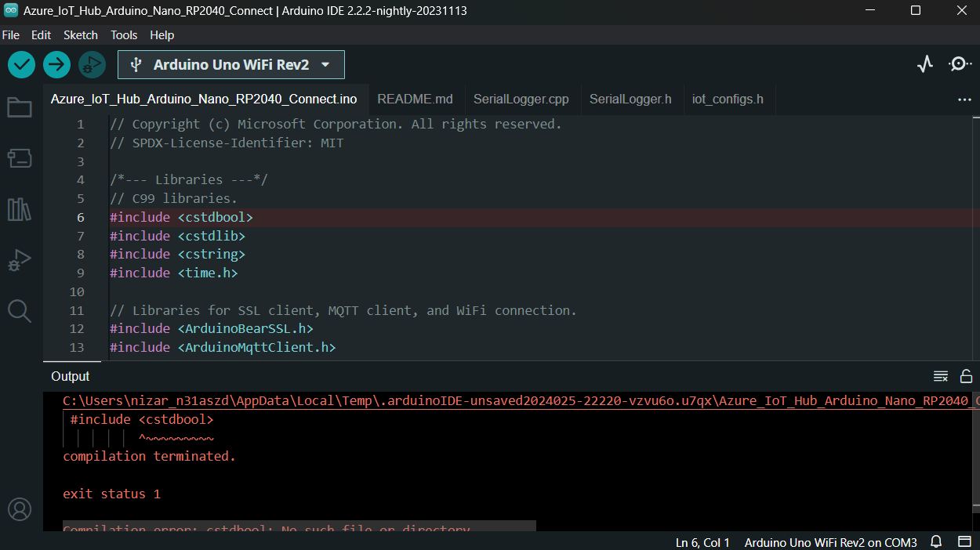Click the Verify checkmark button
Image resolution: width=980 pixels, height=550 pixels.
[22, 64]
